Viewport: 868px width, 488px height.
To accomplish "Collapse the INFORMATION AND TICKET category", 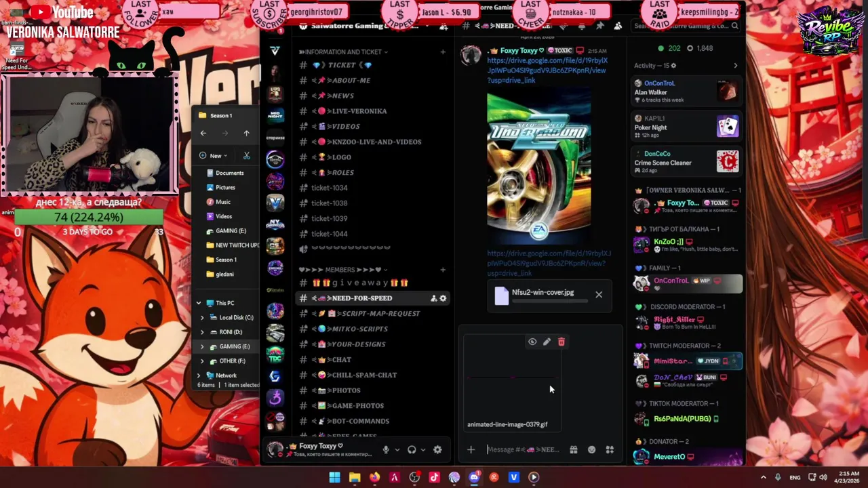I will point(343,52).
